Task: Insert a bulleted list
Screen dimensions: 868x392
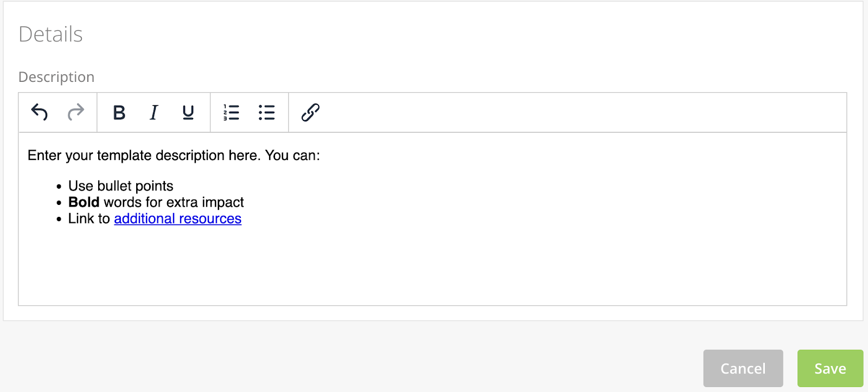Action: point(266,112)
